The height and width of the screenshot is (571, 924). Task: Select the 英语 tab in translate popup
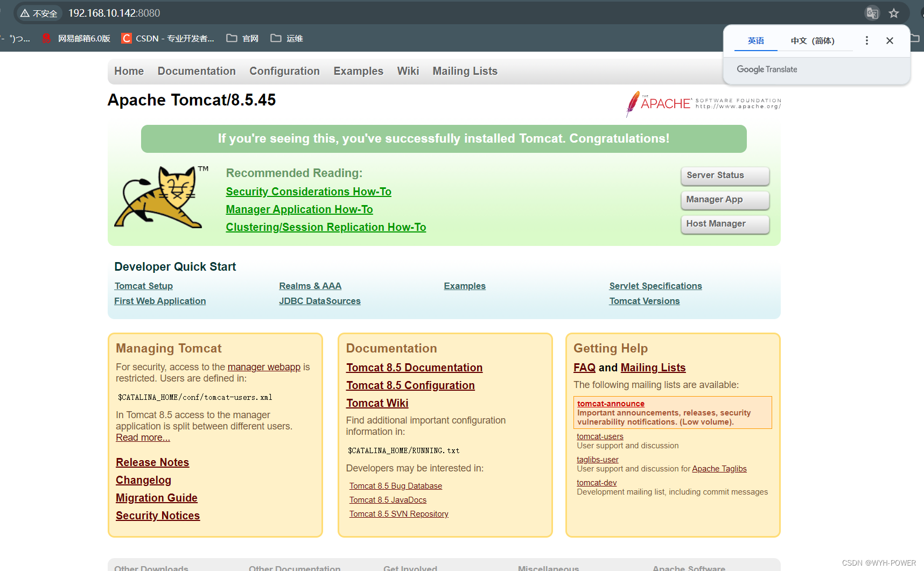(755, 40)
